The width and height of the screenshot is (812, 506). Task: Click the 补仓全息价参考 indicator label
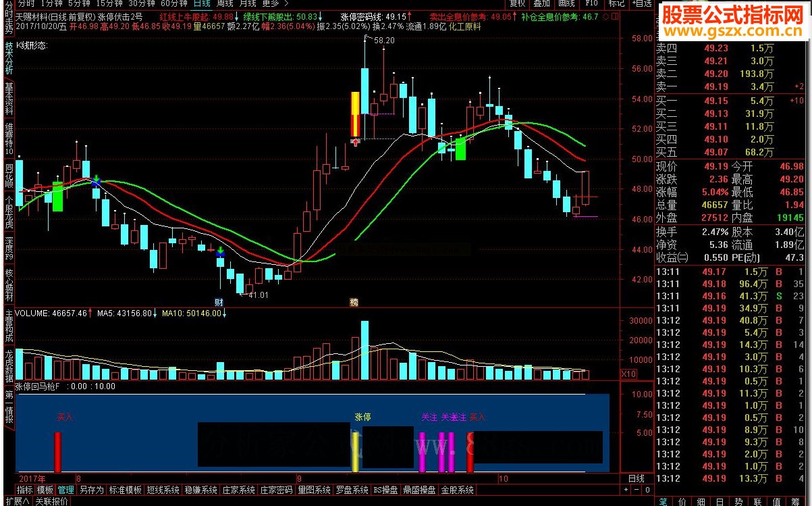coord(550,16)
